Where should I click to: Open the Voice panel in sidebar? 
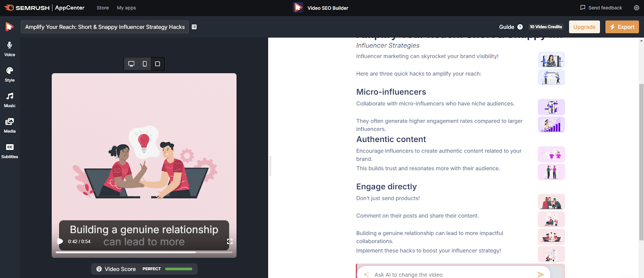tap(10, 49)
